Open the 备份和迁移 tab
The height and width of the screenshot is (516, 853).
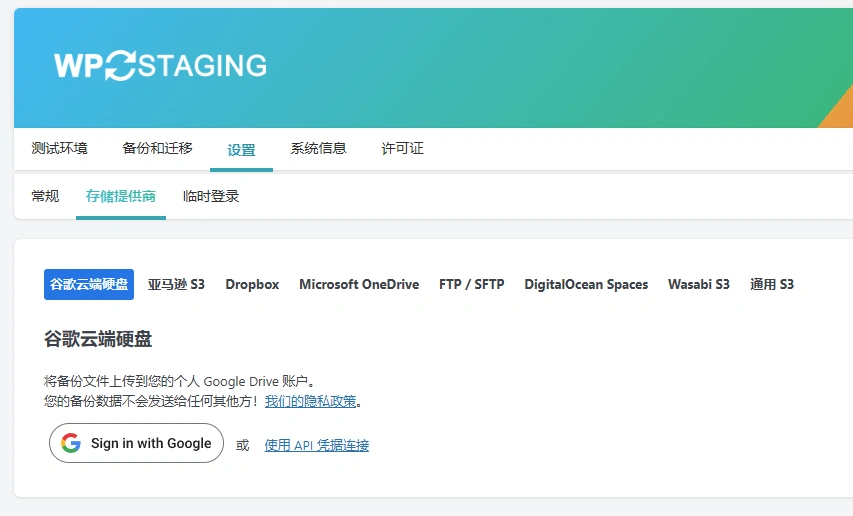(x=157, y=148)
